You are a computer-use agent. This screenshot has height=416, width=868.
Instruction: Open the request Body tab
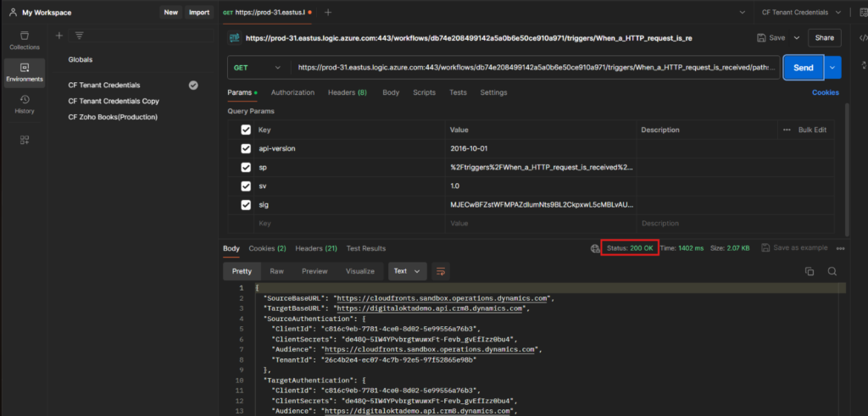point(391,92)
